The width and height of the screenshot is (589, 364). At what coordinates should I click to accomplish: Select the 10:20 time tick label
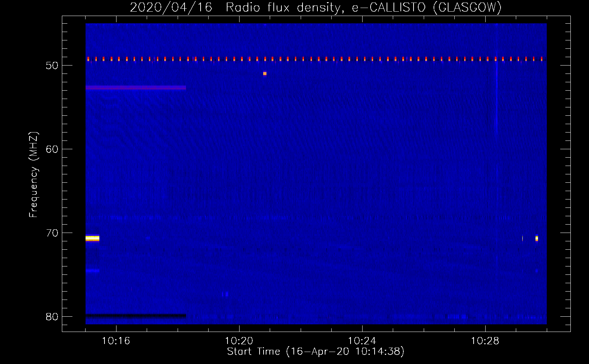[239, 341]
